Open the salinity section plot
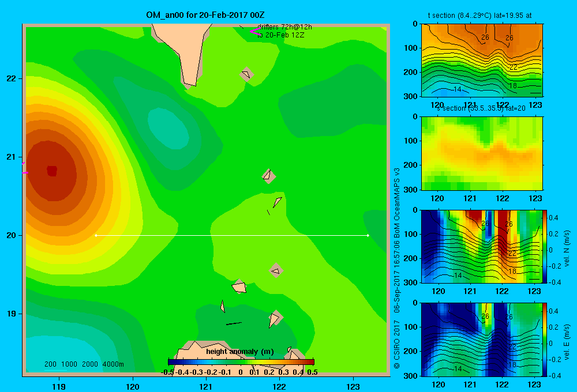Viewport: 577px width, 392px height. click(482, 153)
